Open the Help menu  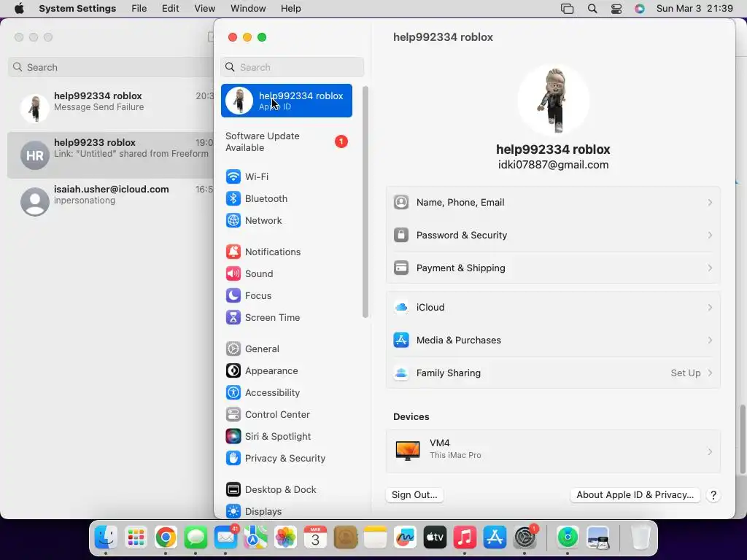[290, 9]
